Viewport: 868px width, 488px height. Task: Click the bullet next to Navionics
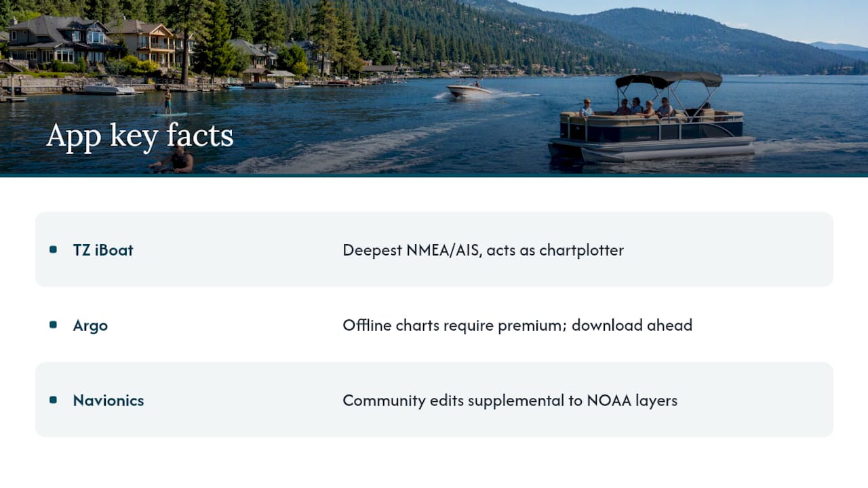pos(53,400)
